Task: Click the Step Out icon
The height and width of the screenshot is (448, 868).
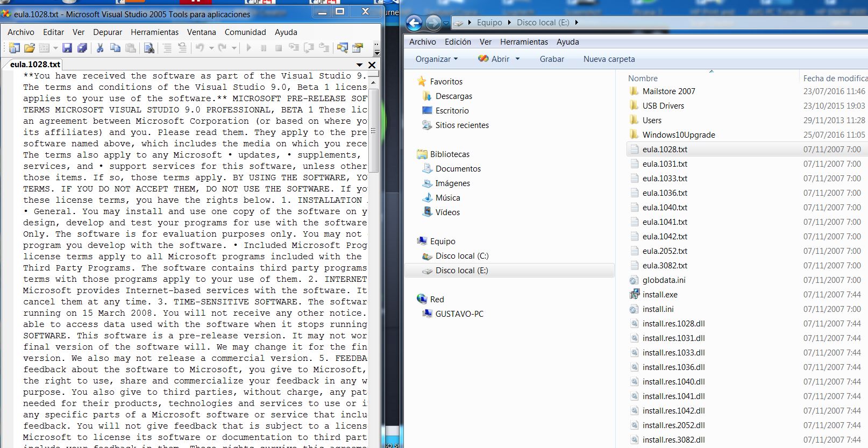Action: [x=324, y=48]
